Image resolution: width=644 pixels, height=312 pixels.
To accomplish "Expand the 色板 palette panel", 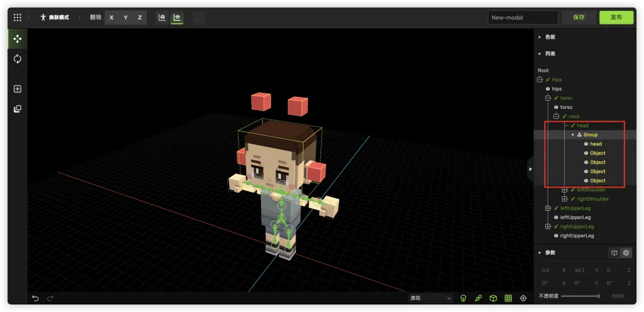I will (549, 37).
